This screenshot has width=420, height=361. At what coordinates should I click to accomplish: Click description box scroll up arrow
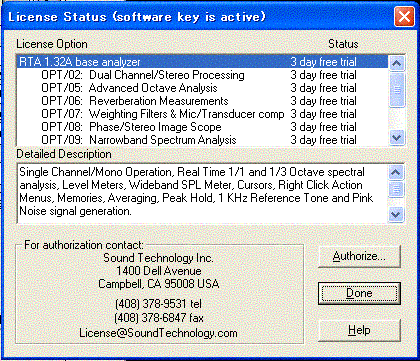coord(396,172)
